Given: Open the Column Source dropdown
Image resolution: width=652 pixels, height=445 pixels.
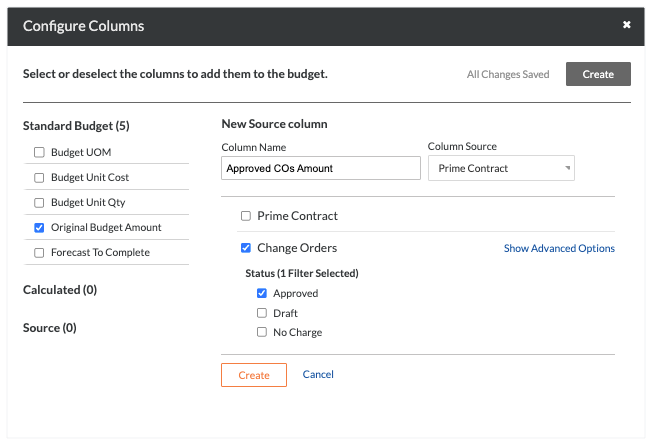Looking at the screenshot, I should coord(501,168).
